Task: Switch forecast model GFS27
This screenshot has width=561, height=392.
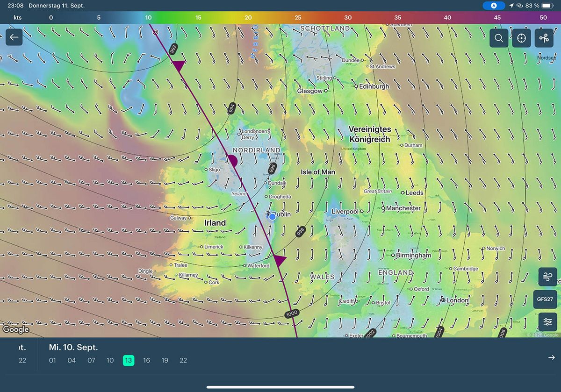Action: (x=545, y=299)
